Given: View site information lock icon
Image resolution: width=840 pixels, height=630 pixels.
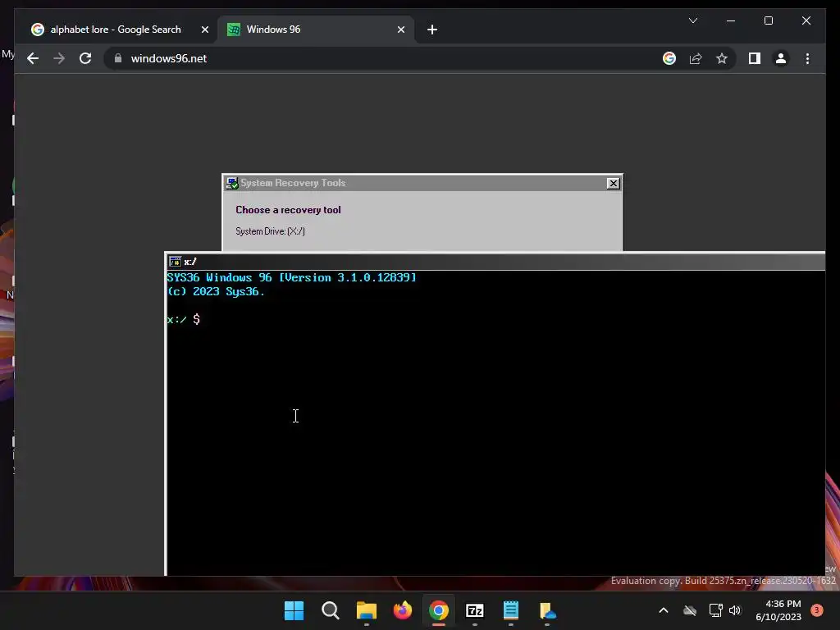Looking at the screenshot, I should click(118, 58).
